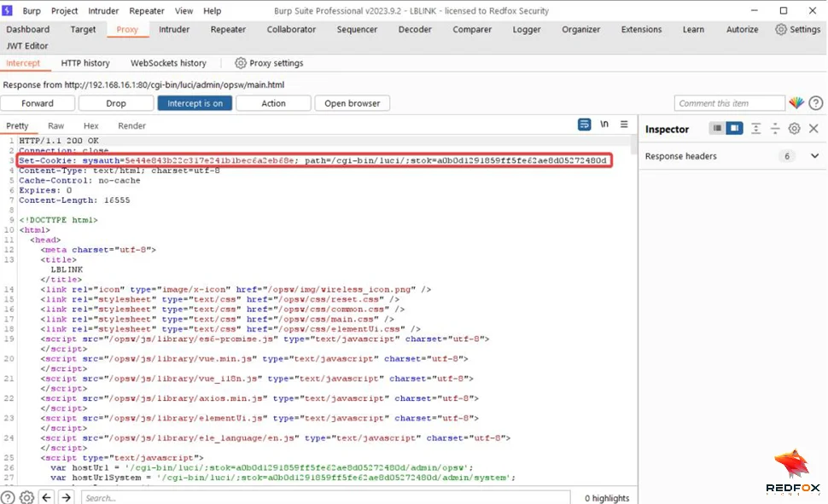Open the Action dropdown

click(273, 102)
